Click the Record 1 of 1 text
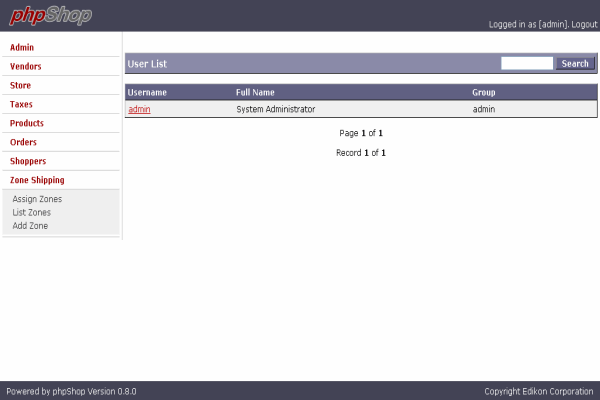Image resolution: width=600 pixels, height=400 pixels. (361, 153)
